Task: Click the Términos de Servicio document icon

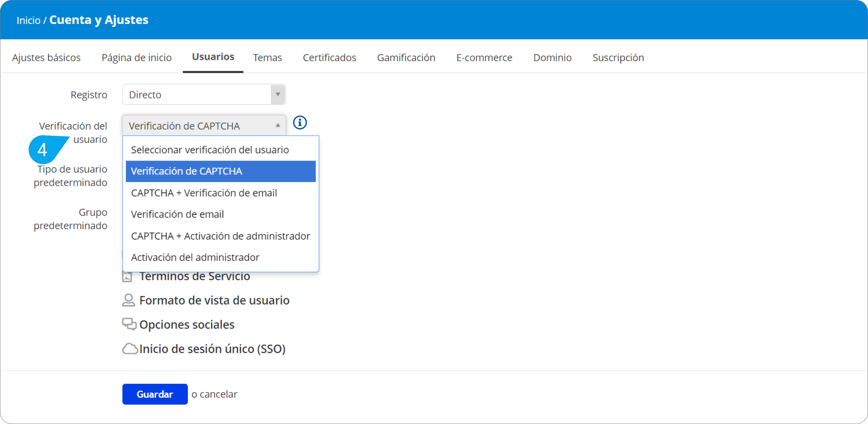Action: click(127, 277)
